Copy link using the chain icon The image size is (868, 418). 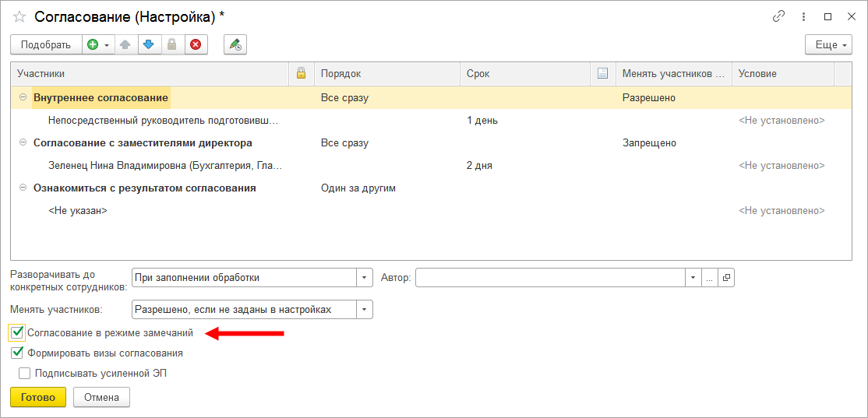[778, 16]
